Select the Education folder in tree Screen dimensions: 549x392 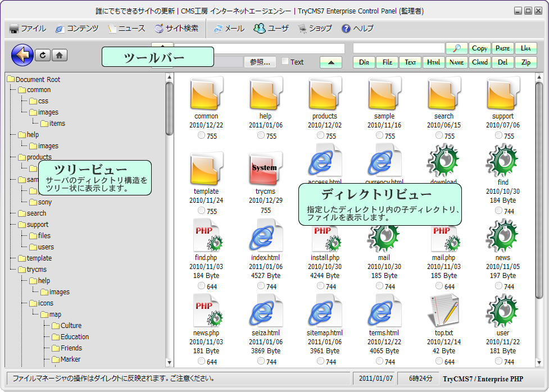[x=75, y=337]
